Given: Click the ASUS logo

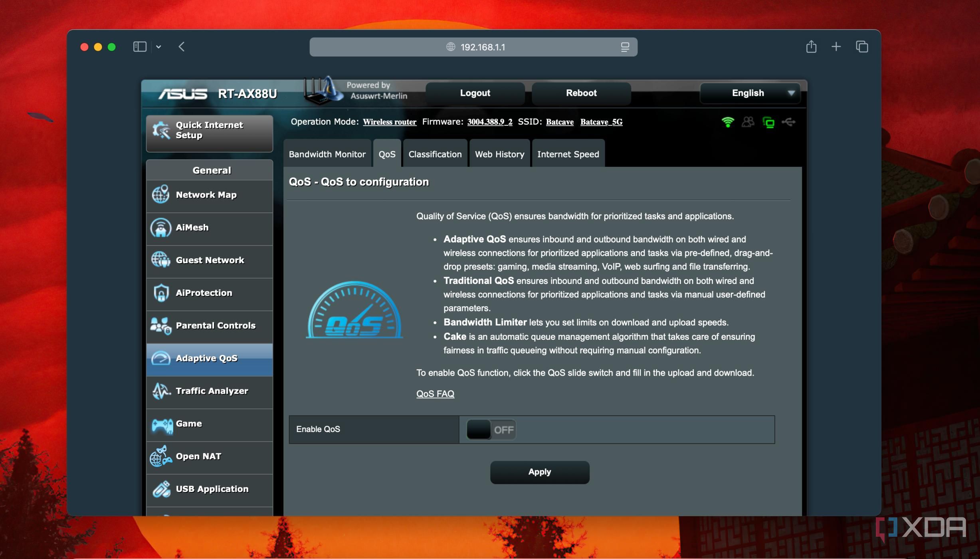Looking at the screenshot, I should [x=183, y=94].
